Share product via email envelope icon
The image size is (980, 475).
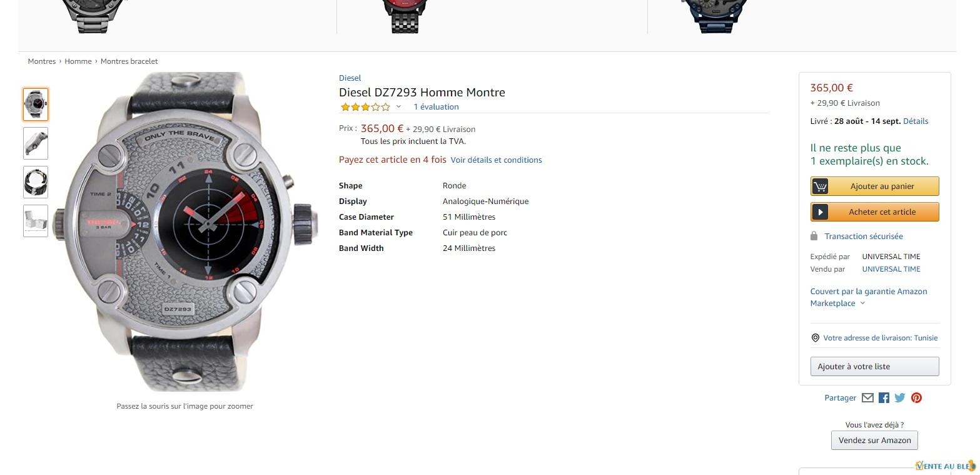[867, 397]
